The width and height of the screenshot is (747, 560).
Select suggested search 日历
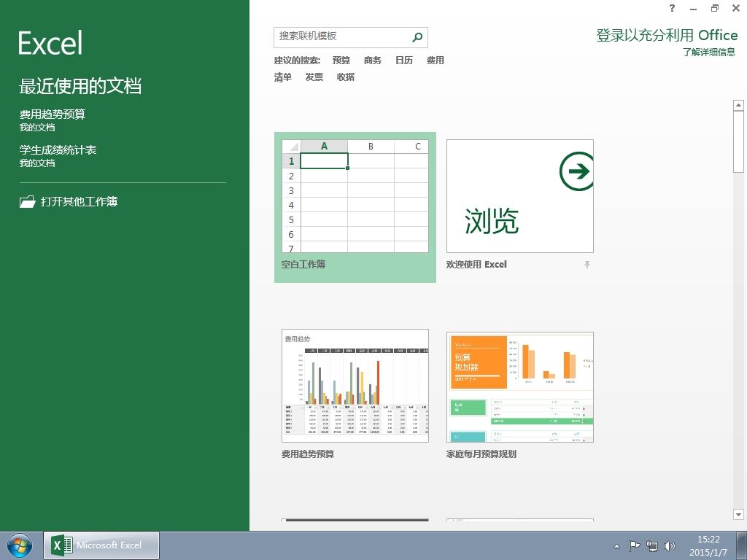pyautogui.click(x=404, y=61)
